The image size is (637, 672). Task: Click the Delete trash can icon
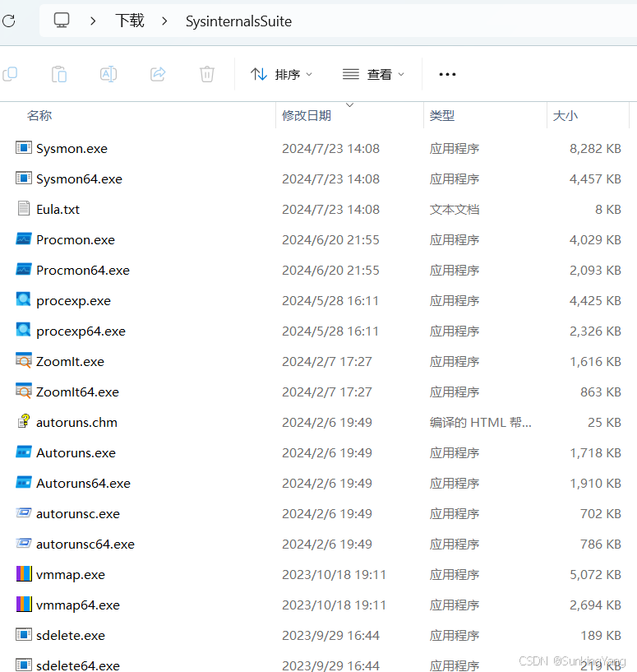[x=207, y=74]
